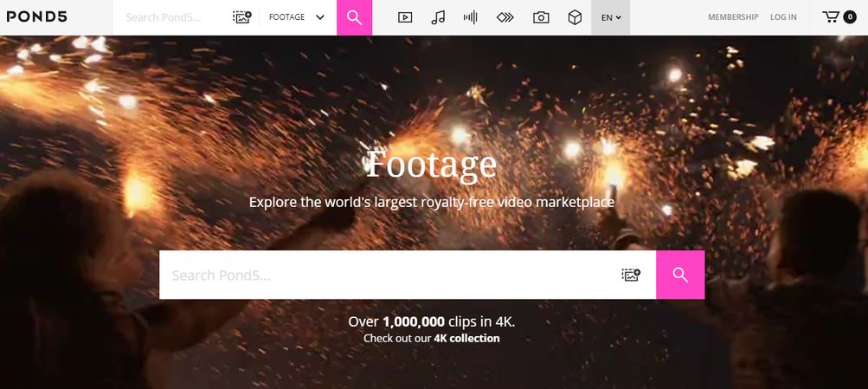Open visual search icon in hero search
Screen dimensions: 868x389
coord(631,275)
